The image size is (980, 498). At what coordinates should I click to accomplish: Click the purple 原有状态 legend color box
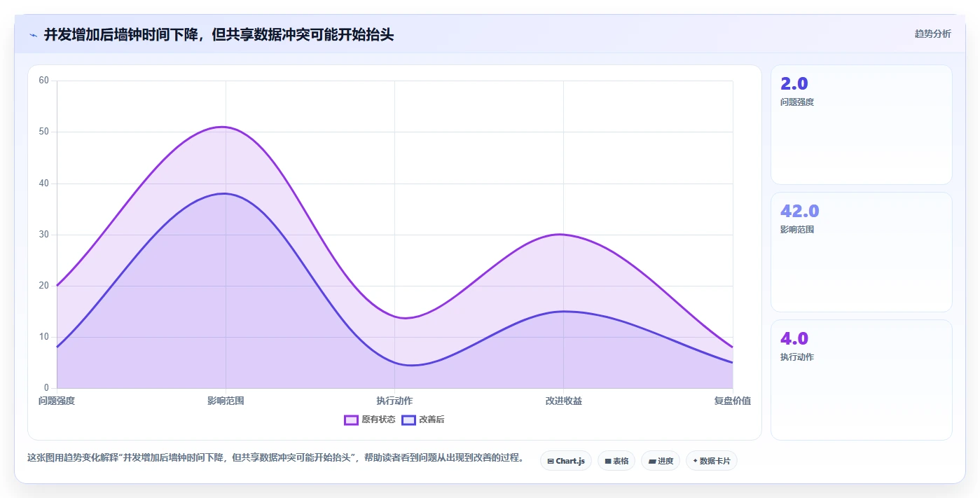(x=352, y=420)
